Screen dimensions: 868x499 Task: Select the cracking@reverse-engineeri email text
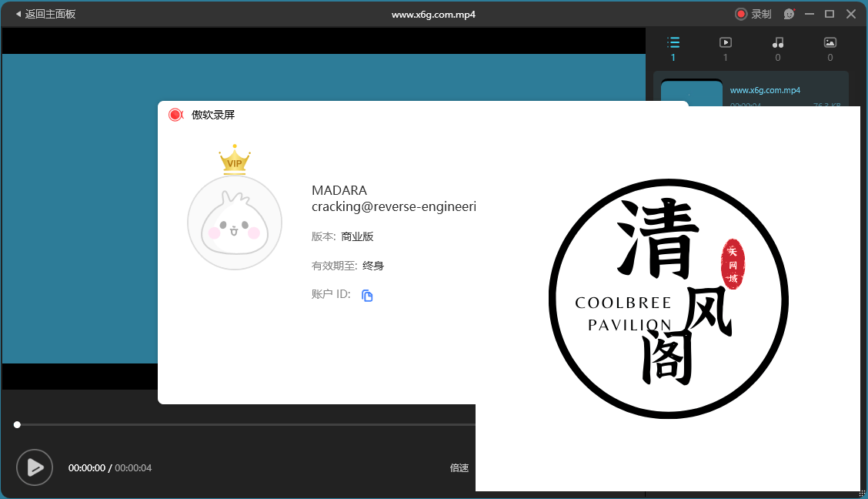(393, 206)
